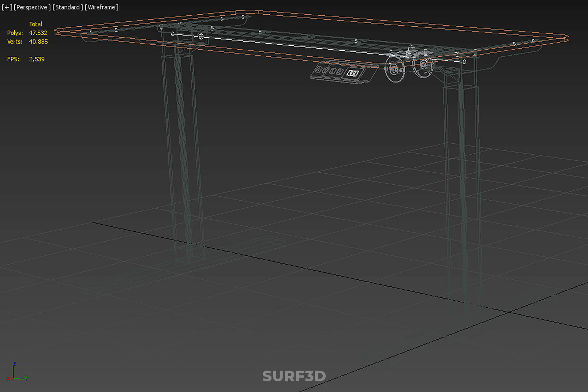Click the Polys count value 47.532

click(38, 33)
